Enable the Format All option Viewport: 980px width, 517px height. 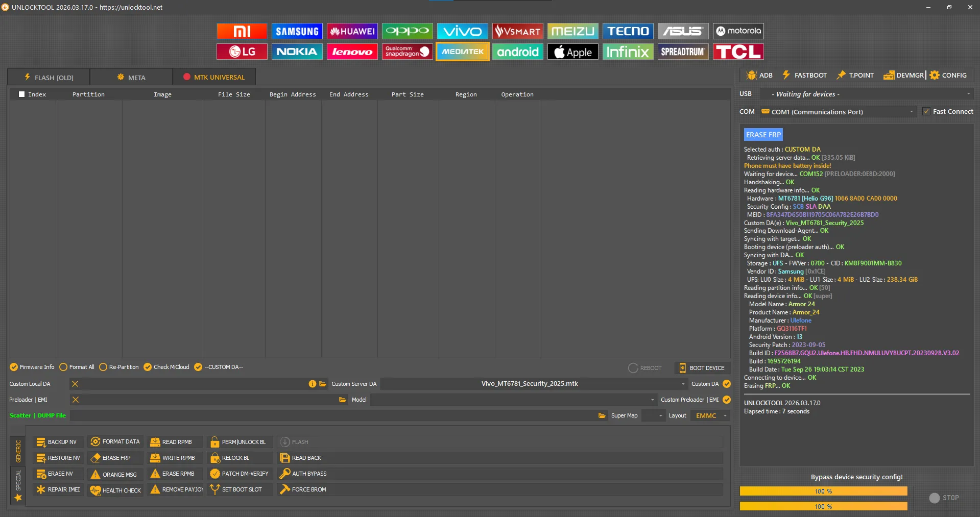pos(64,367)
